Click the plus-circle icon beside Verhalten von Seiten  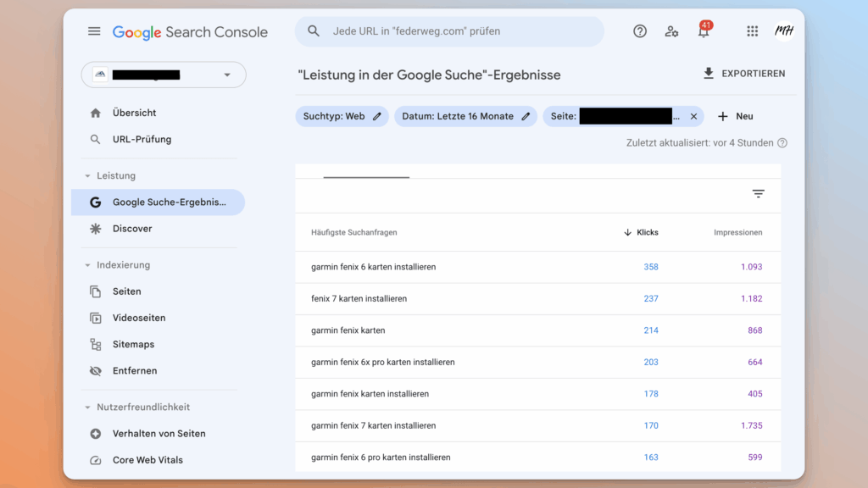[x=95, y=434]
